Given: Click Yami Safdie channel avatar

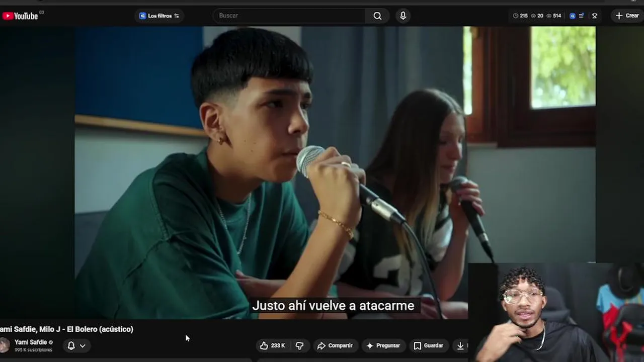Looking at the screenshot, I should [x=5, y=345].
